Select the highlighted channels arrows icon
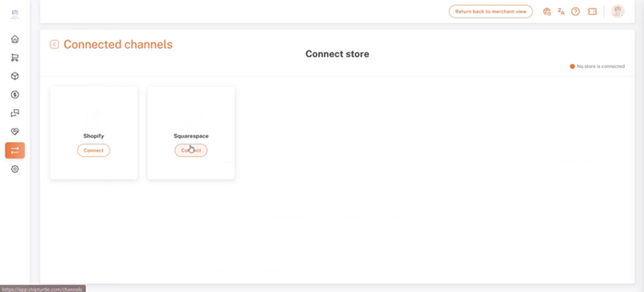The height and width of the screenshot is (292, 644). pos(15,150)
